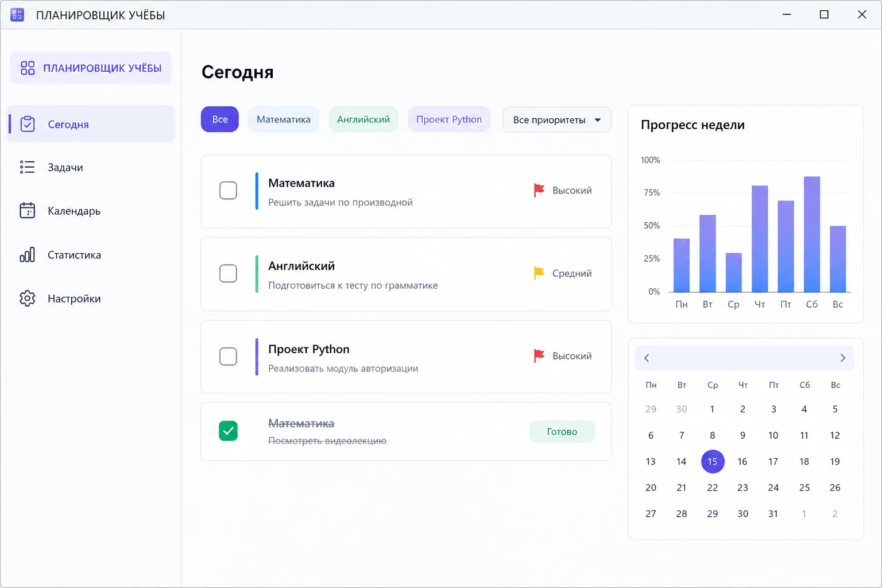Filter tasks by Проект Python chip
Image resolution: width=882 pixels, height=588 pixels.
(449, 119)
